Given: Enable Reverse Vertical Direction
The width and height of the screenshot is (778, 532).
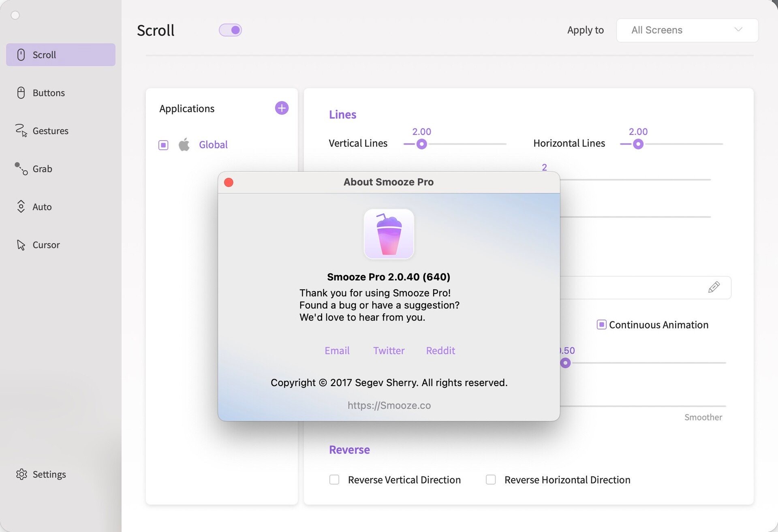Looking at the screenshot, I should pos(334,480).
